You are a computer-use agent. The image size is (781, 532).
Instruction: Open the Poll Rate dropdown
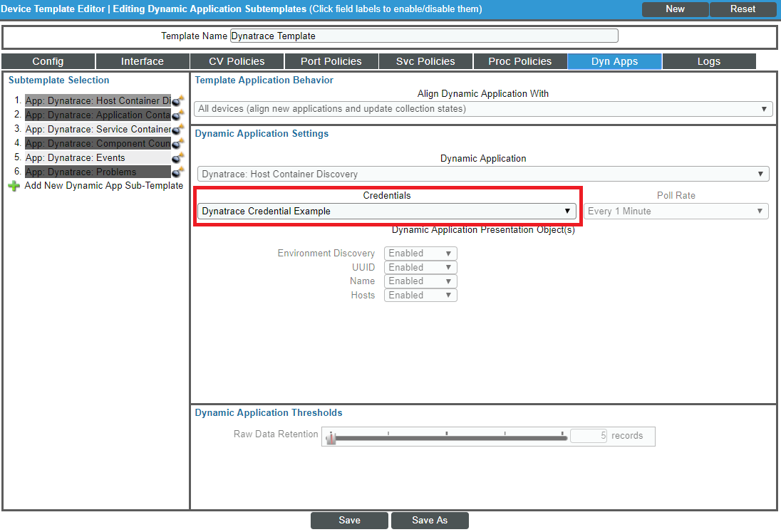pyautogui.click(x=676, y=211)
